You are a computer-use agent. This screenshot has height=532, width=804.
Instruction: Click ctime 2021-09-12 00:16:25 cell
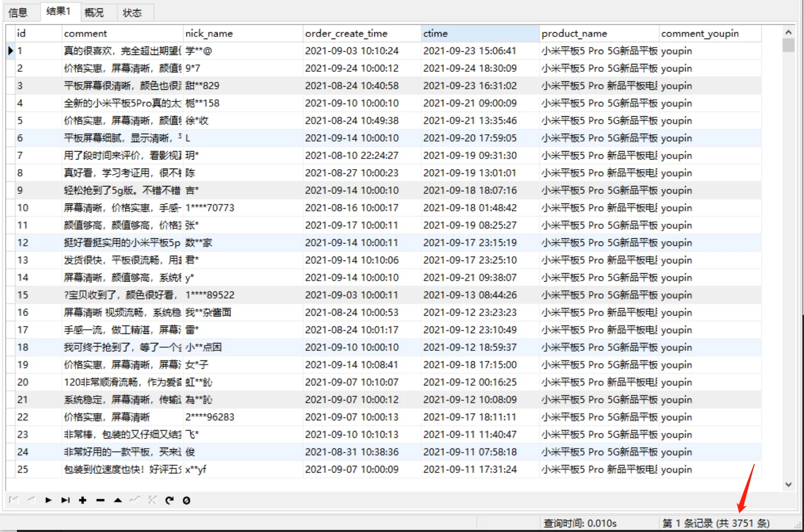click(480, 382)
